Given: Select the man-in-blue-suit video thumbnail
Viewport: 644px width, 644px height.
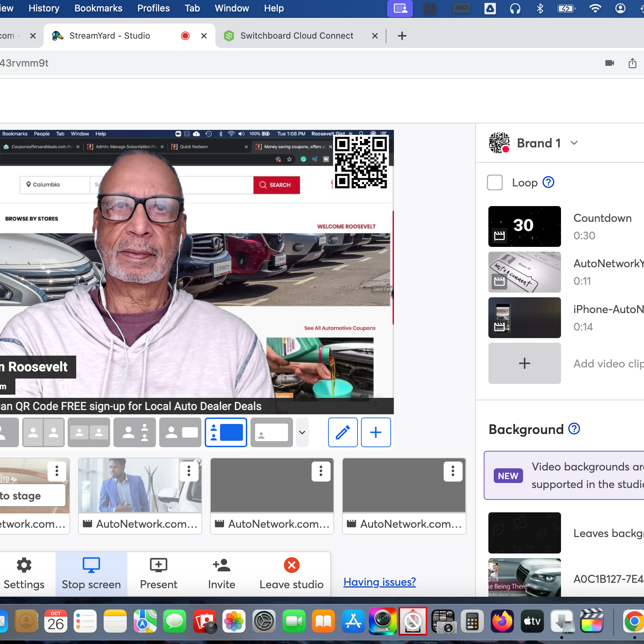Looking at the screenshot, I should (x=140, y=486).
